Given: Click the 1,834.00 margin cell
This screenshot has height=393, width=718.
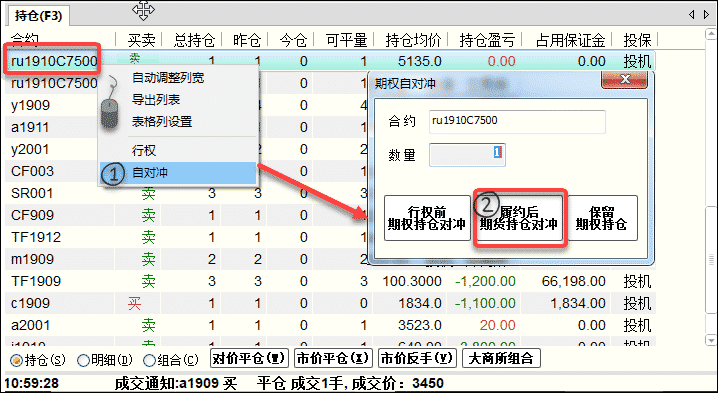Looking at the screenshot, I should (578, 303).
